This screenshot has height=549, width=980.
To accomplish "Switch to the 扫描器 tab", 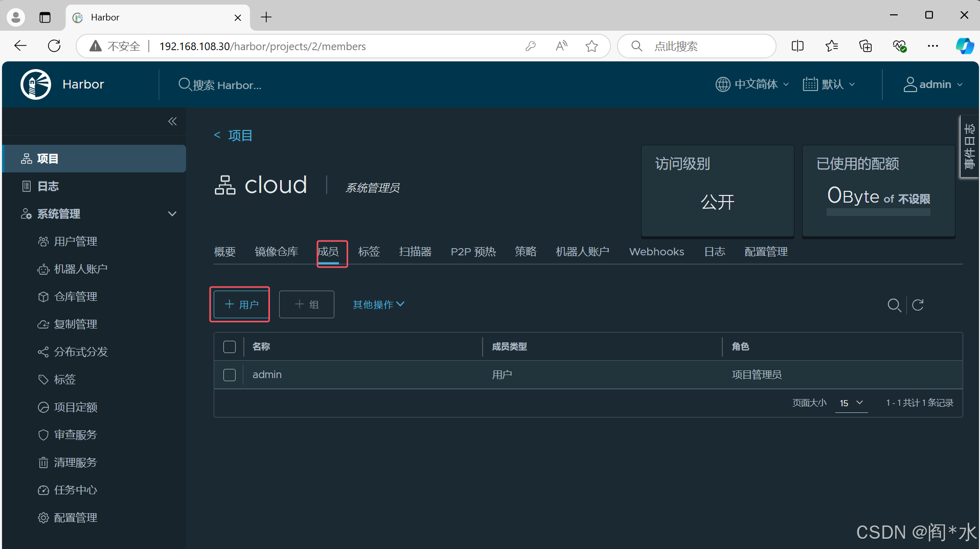I will coord(415,252).
